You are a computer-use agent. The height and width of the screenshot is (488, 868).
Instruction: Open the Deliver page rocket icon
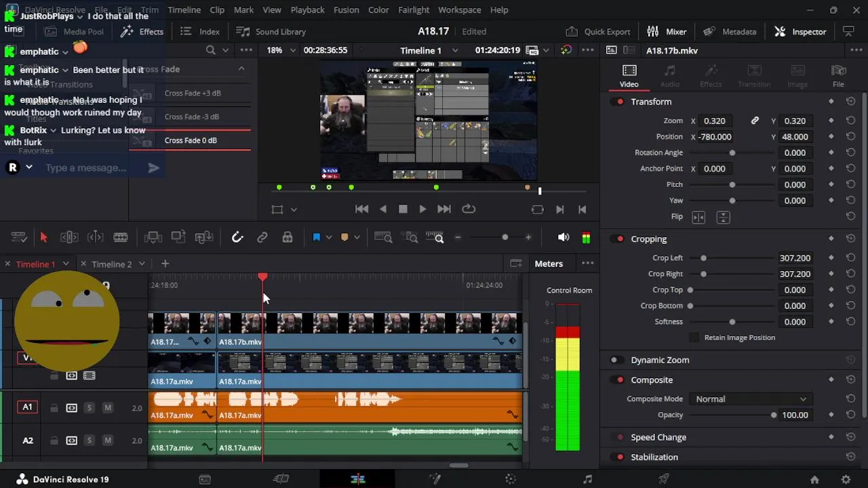pyautogui.click(x=664, y=479)
